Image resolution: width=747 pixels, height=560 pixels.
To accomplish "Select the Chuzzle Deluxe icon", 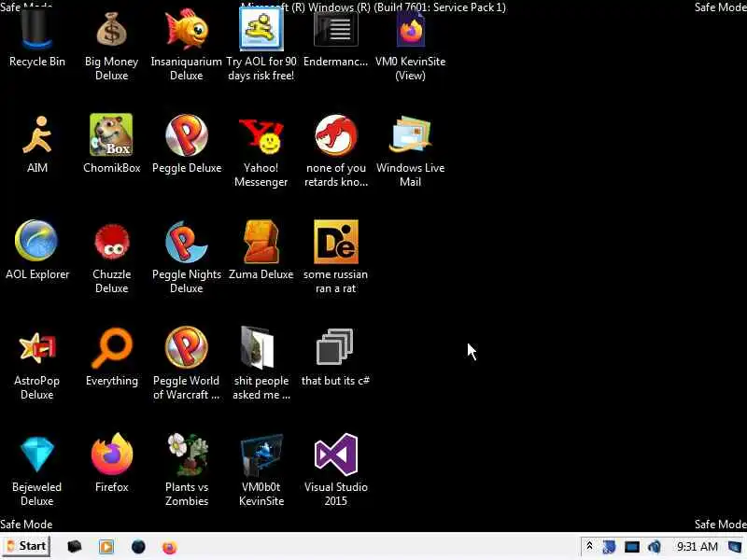I will [111, 242].
